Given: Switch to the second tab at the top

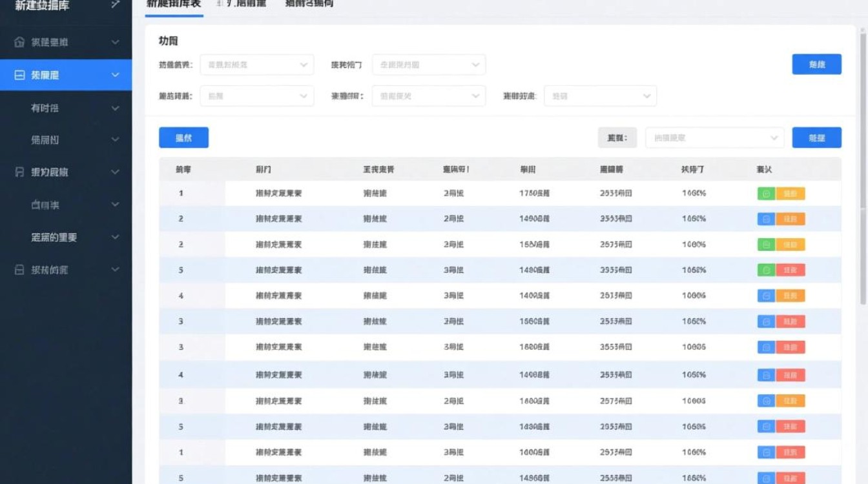Looking at the screenshot, I should [241, 5].
